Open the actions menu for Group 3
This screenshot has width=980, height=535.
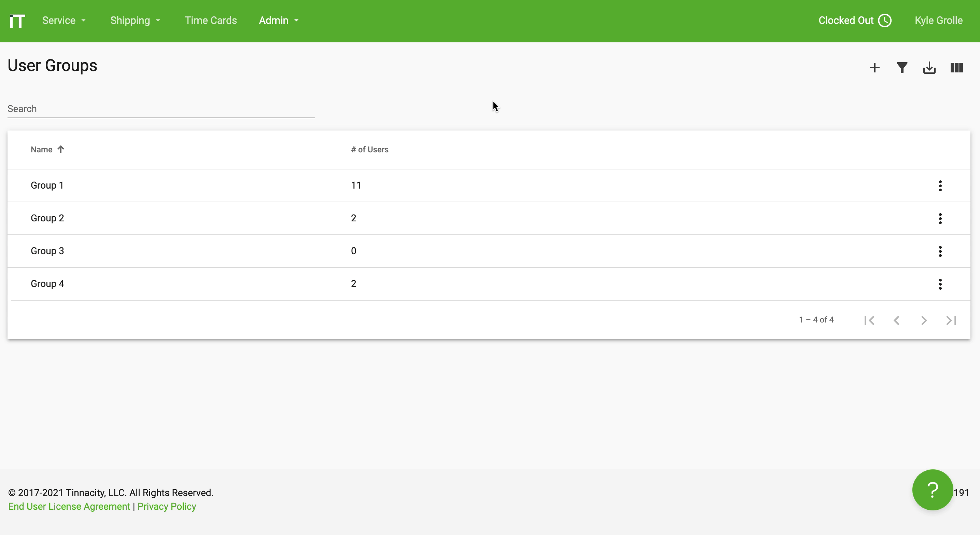pos(940,251)
